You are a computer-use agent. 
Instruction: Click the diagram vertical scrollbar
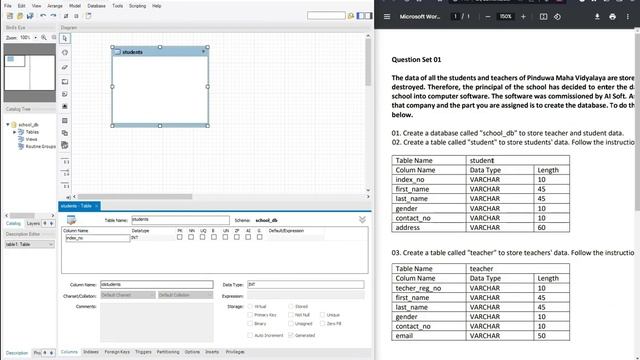(368, 61)
